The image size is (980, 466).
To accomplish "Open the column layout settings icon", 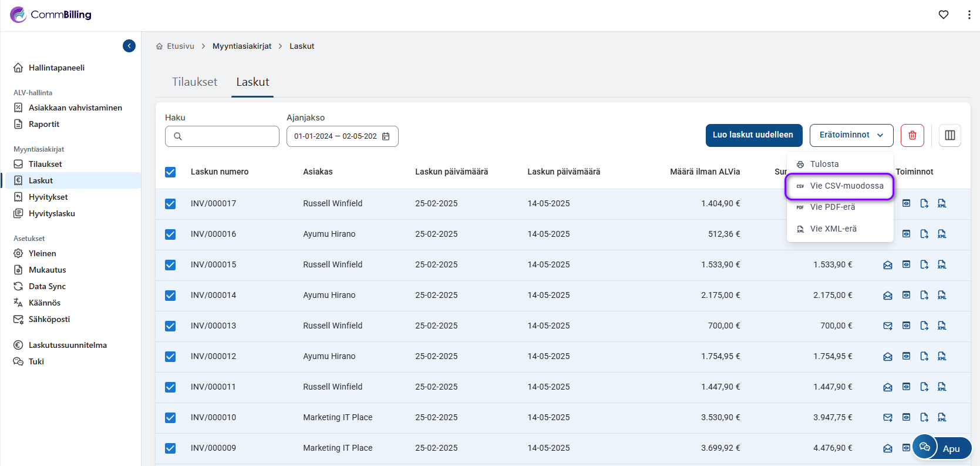I will (x=949, y=135).
